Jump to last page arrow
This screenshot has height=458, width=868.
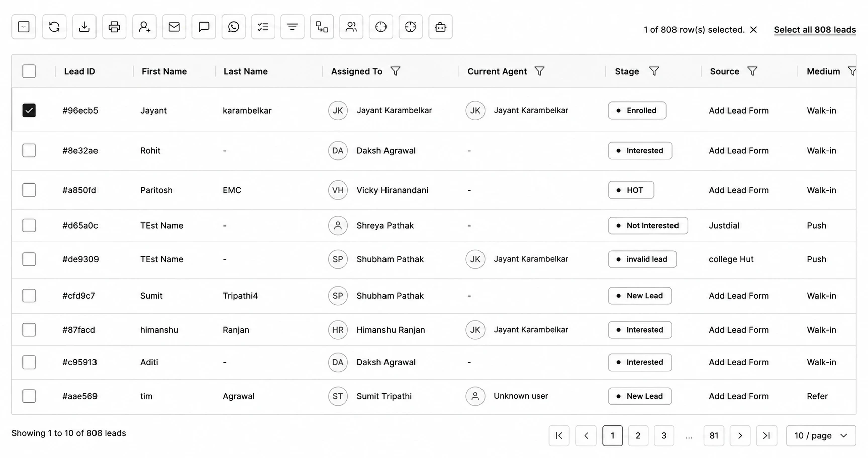click(766, 436)
